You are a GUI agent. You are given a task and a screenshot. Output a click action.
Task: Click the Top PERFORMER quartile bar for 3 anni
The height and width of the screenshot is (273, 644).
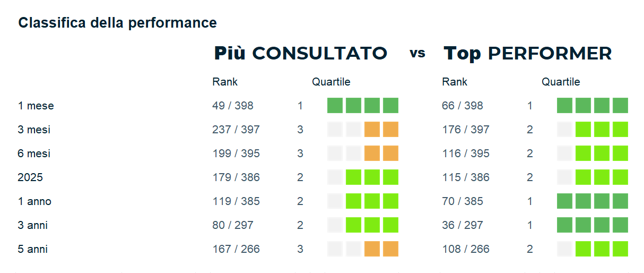pos(593,225)
